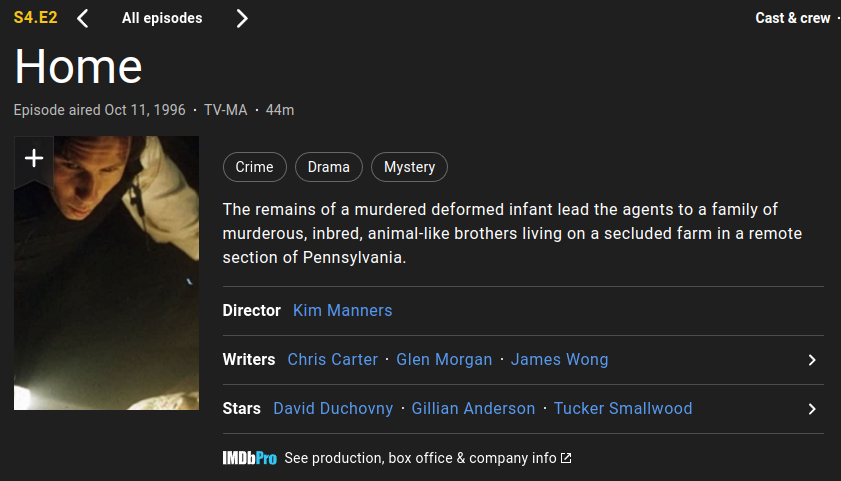Select the Drama genre chip

point(328,167)
